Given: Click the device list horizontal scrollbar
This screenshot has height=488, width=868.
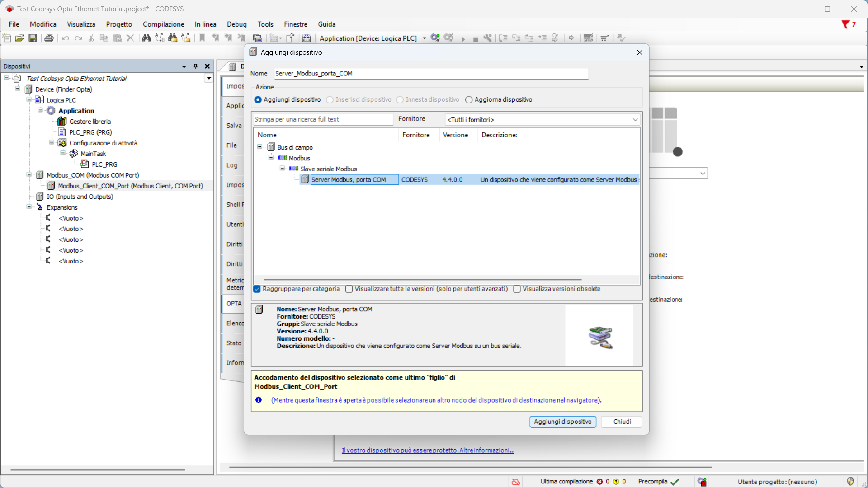Looking at the screenshot, I should point(422,280).
